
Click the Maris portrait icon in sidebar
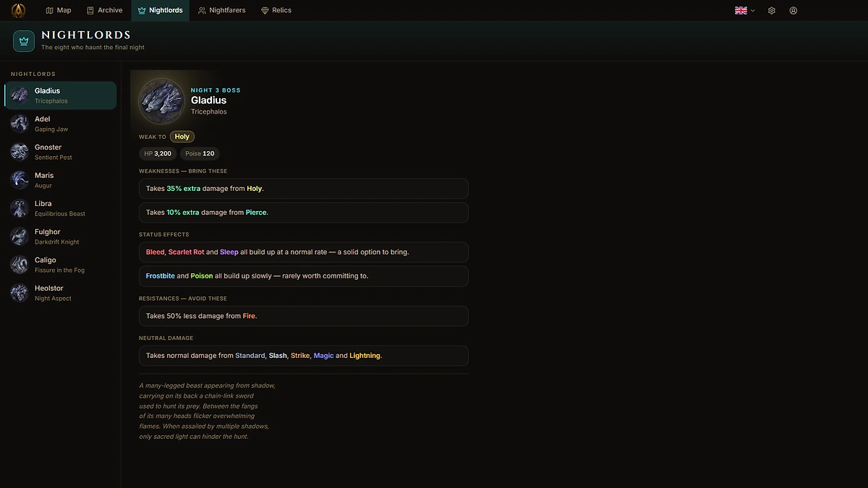point(20,180)
